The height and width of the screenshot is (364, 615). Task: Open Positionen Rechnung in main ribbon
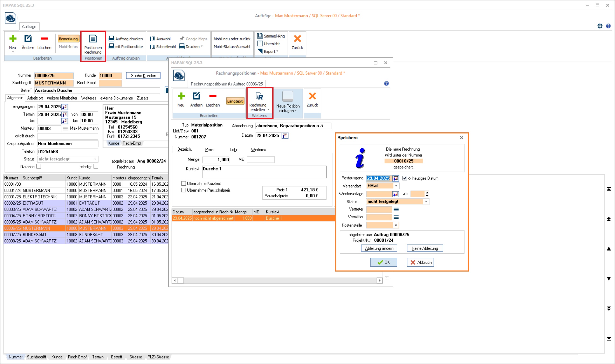point(93,44)
